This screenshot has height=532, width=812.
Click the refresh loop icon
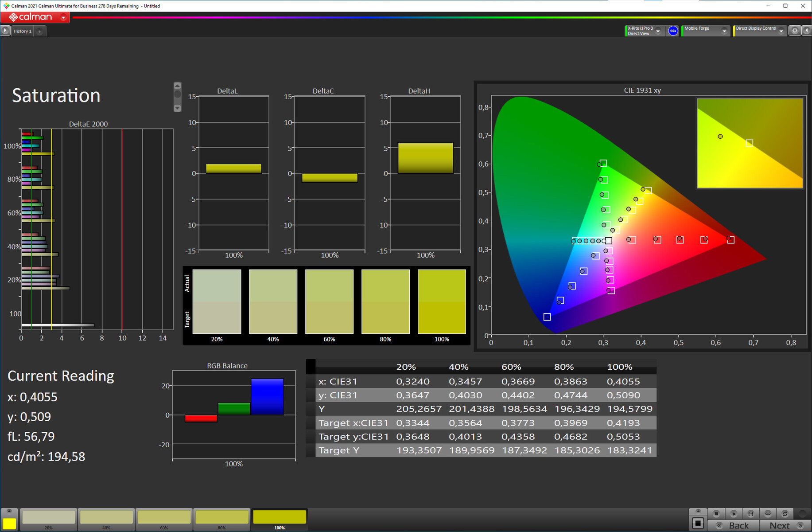tap(785, 513)
